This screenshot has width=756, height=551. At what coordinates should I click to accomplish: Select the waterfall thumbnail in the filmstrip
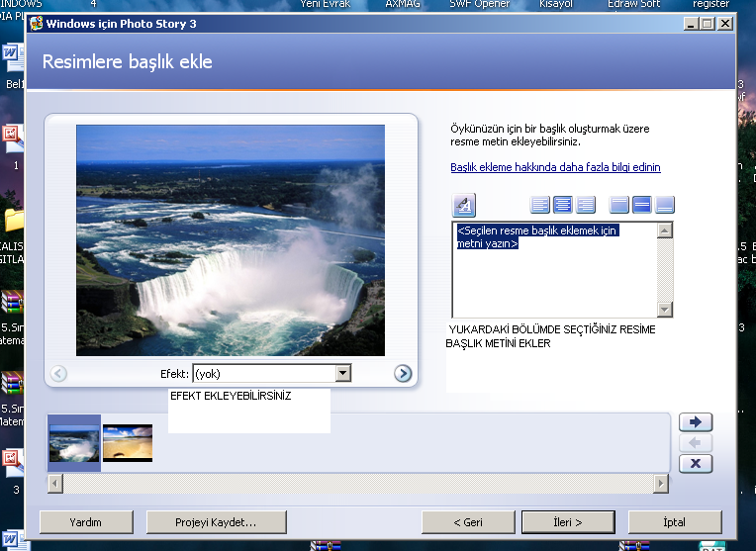click(x=74, y=443)
